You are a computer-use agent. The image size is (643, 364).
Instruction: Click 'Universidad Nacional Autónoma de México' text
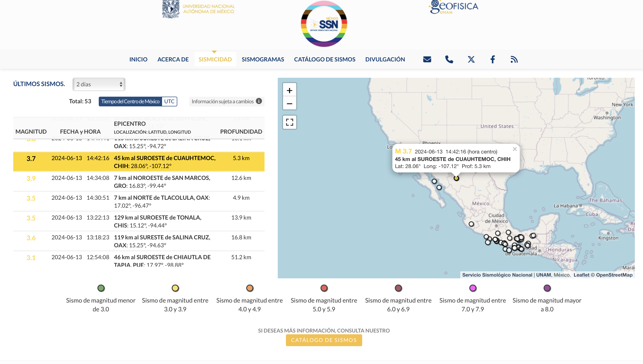pos(208,9)
